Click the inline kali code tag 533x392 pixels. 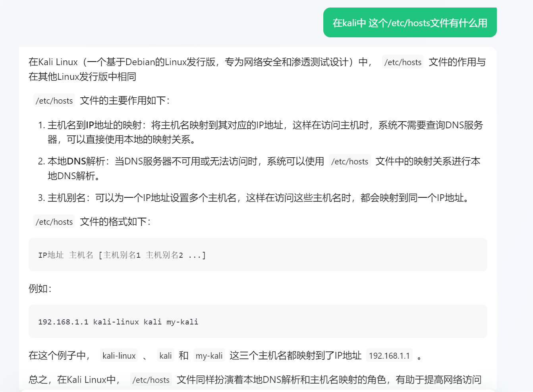tap(165, 355)
